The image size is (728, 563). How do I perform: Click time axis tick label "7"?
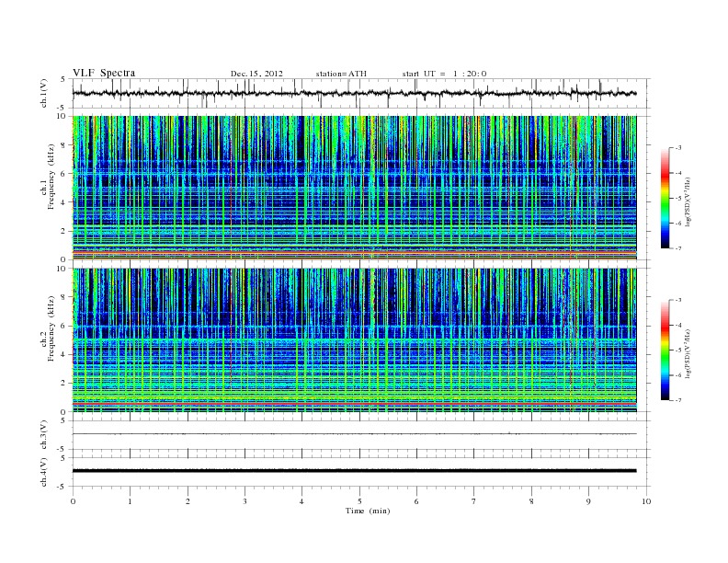coord(474,501)
